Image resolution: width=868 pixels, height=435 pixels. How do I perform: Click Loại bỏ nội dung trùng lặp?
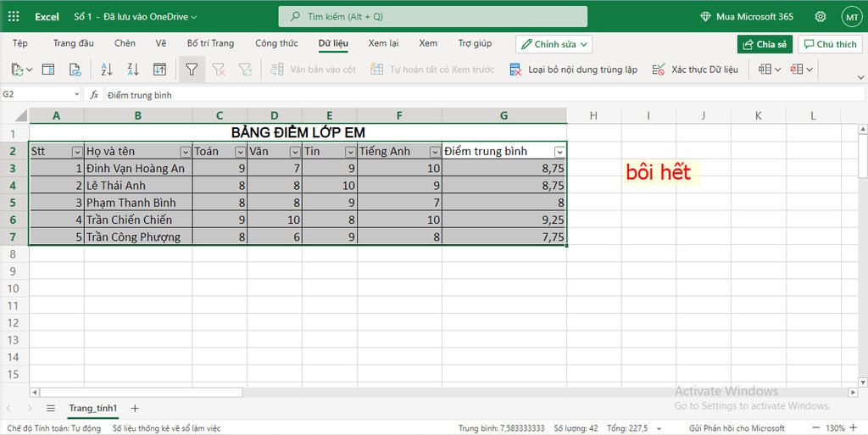tap(573, 70)
